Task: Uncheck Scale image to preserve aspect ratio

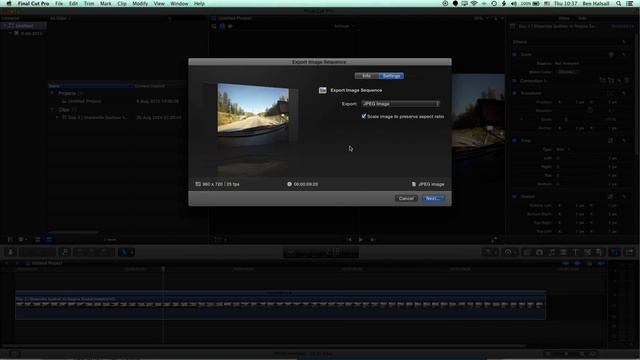Action: (364, 116)
